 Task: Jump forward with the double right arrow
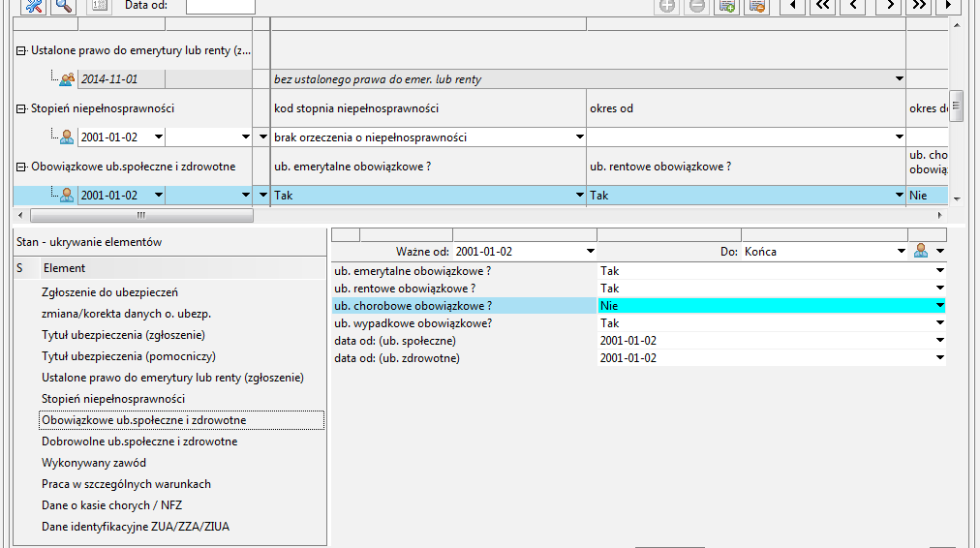pos(918,6)
